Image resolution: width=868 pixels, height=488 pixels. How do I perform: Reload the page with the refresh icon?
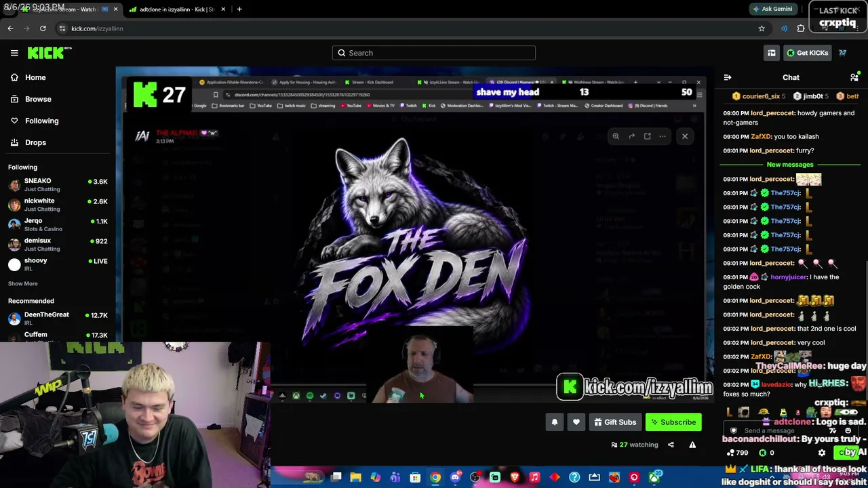[43, 28]
